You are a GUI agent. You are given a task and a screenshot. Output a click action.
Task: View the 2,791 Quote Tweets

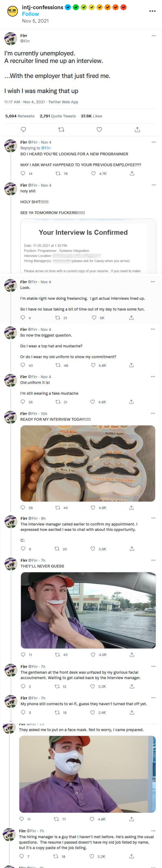(57, 116)
